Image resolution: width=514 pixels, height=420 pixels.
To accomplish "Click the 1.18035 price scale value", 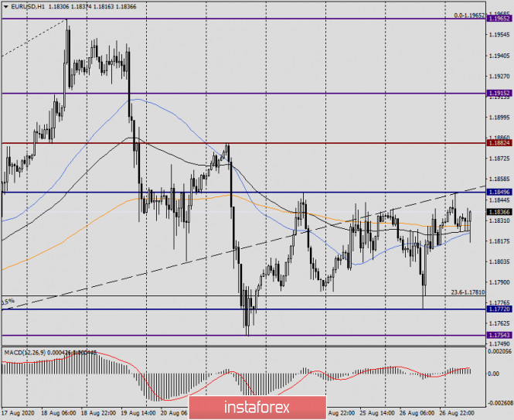I will tap(499, 262).
